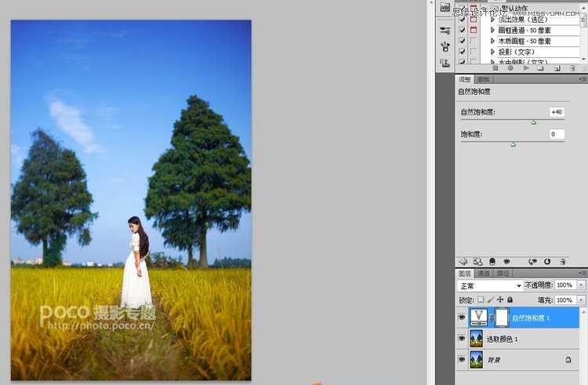588x385 pixels.
Task: Click the lock image pixels brush icon
Action: pyautogui.click(x=491, y=300)
